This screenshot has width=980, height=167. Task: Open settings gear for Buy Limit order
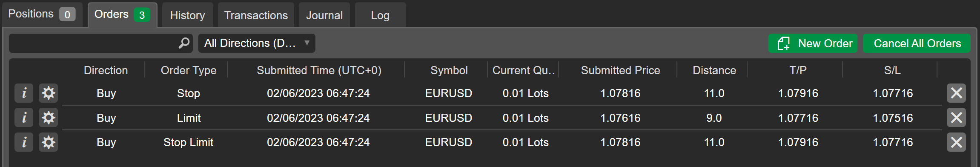tap(49, 118)
